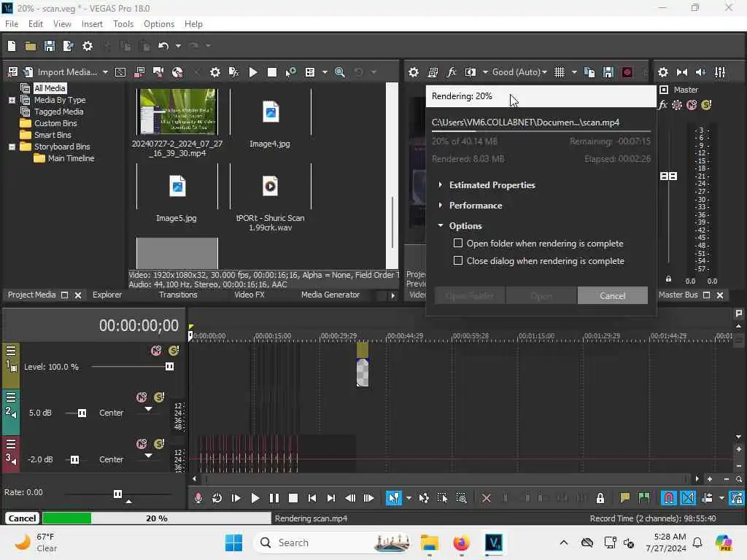The image size is (747, 560).
Task: Toggle solo on audio track 2
Action: [159, 397]
